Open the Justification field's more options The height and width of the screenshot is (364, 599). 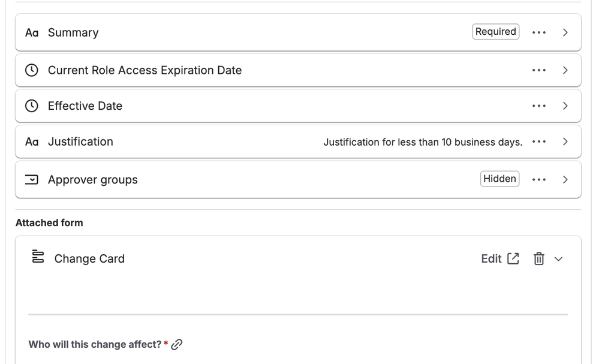click(x=538, y=142)
